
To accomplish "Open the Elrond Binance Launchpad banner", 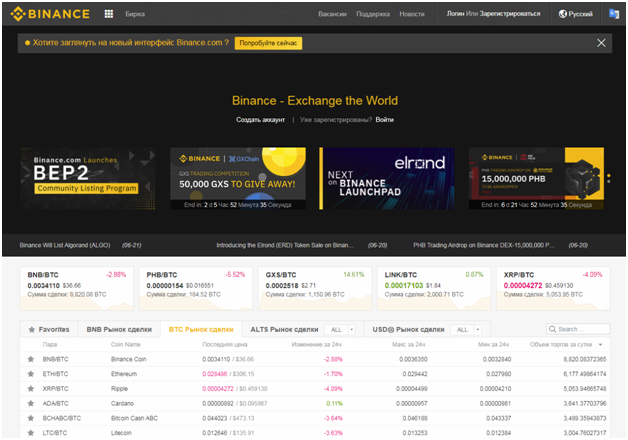I will click(x=387, y=179).
